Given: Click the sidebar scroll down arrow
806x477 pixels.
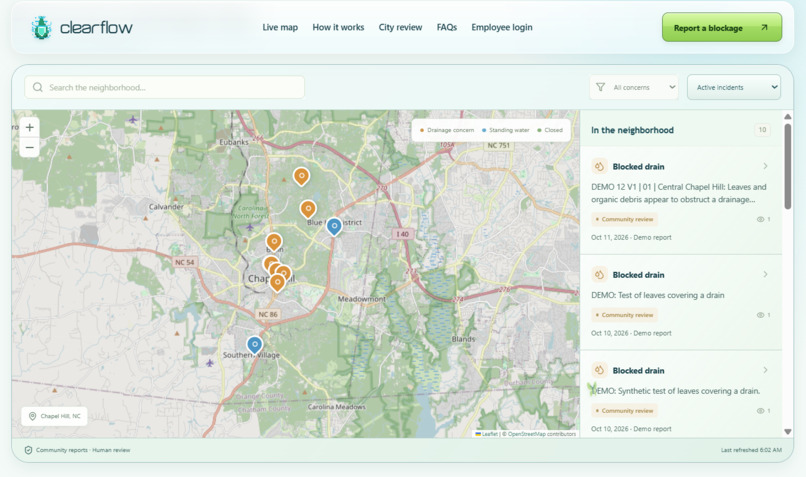Looking at the screenshot, I should [x=787, y=432].
